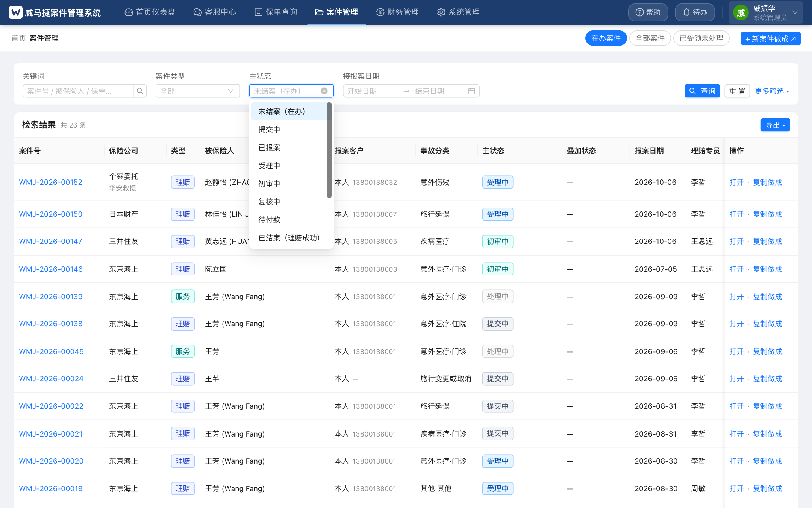Open the 财务管理 navigation item
The height and width of the screenshot is (508, 812).
click(397, 12)
